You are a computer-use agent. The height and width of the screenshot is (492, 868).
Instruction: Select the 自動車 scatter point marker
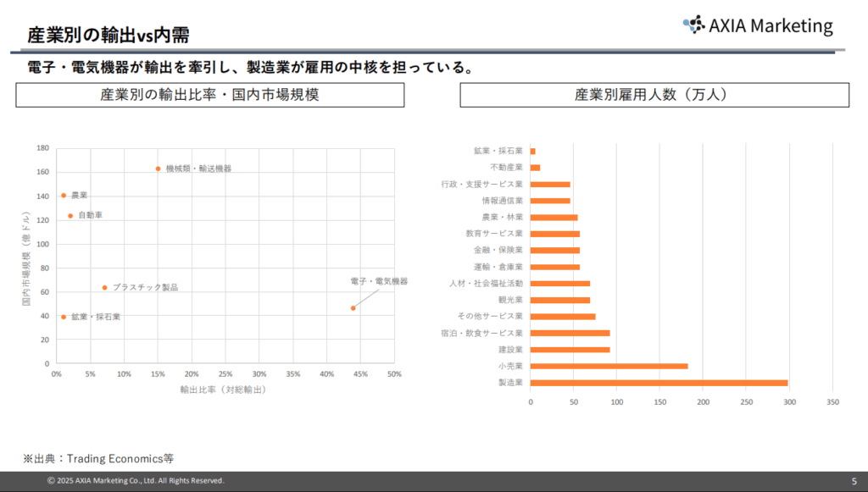click(x=70, y=216)
